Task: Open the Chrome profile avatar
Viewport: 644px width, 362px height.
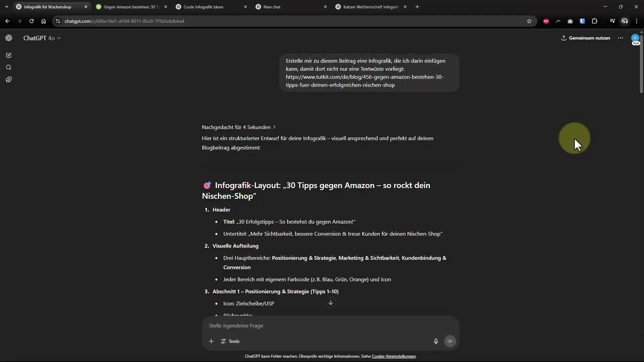Action: (625, 21)
